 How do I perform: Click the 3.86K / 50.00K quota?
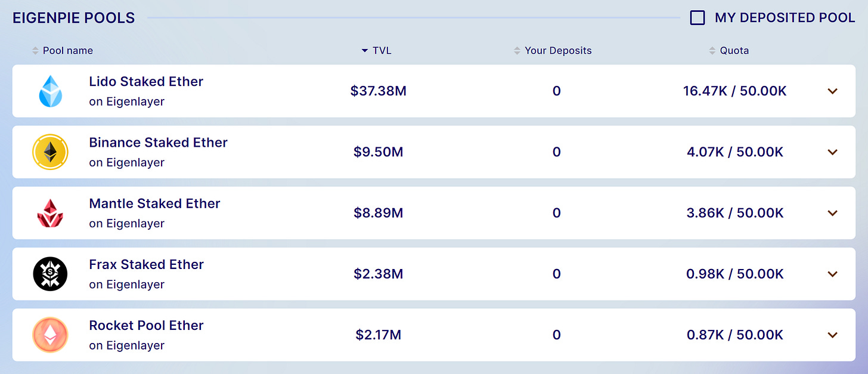pyautogui.click(x=735, y=213)
